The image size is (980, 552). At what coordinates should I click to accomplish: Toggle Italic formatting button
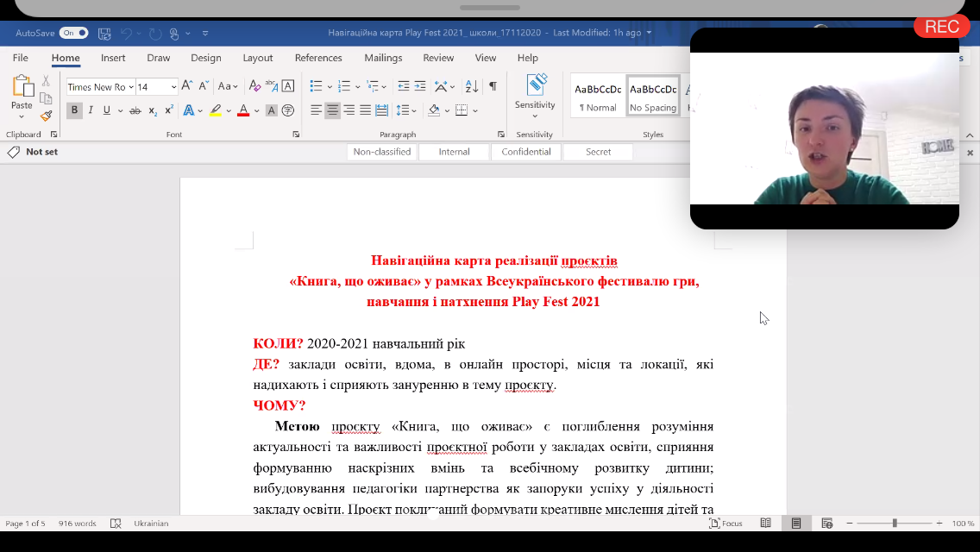pos(91,110)
